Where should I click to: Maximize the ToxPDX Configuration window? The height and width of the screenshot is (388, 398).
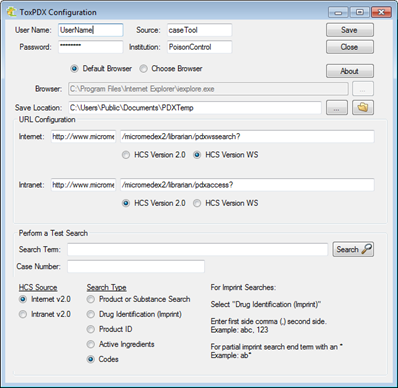360,12
